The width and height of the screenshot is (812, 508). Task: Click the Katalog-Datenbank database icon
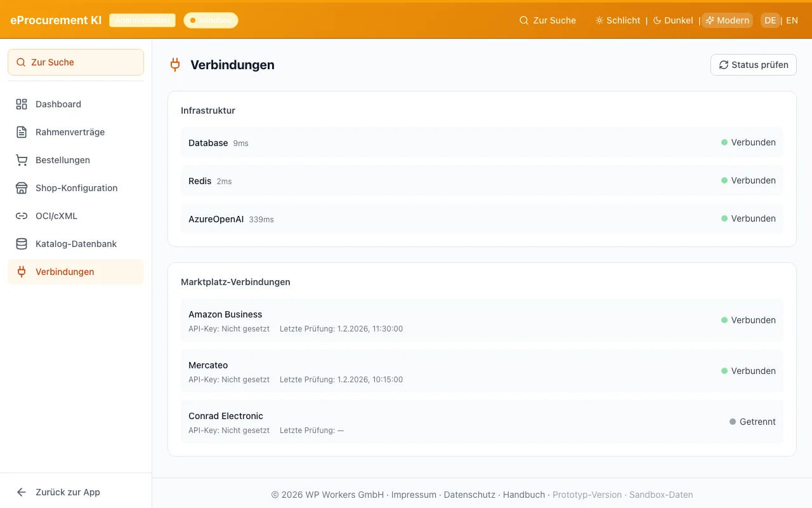pyautogui.click(x=21, y=243)
